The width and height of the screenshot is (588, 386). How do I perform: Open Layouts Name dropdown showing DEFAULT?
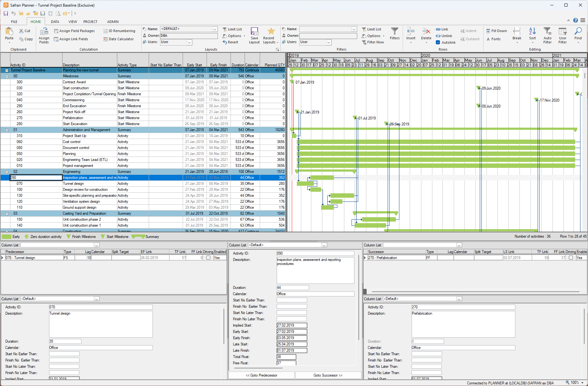click(215, 29)
